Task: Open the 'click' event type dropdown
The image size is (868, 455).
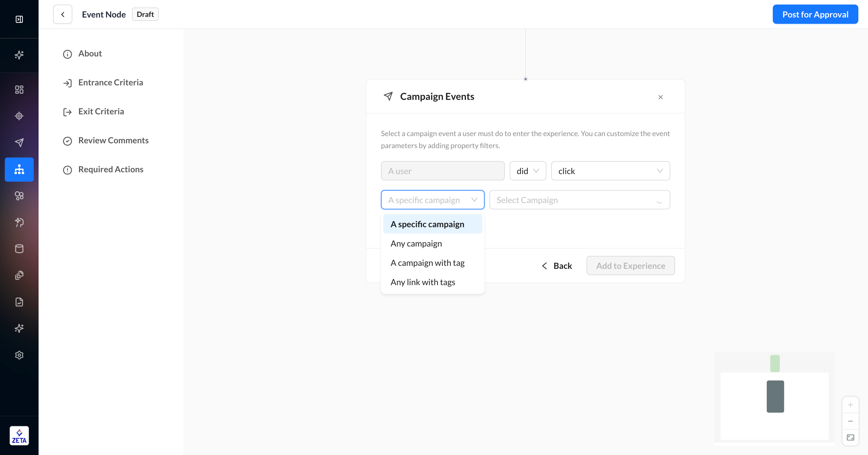Action: (610, 171)
